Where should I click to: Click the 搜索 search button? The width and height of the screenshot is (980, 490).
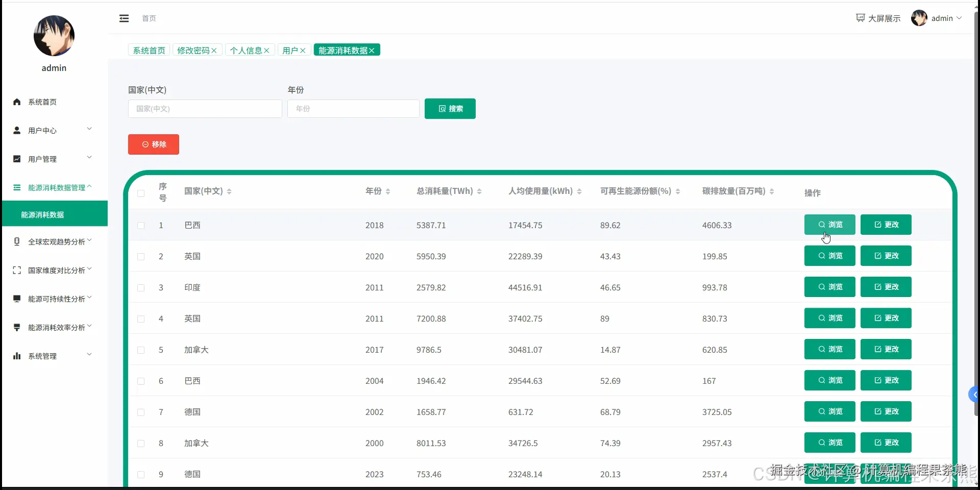pos(450,109)
